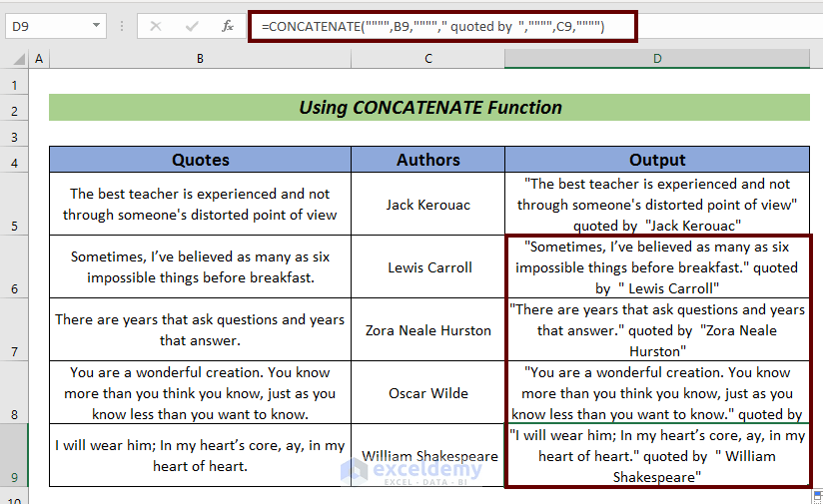Select the 'You are a wonderful' cell in the Output column

coord(657,393)
